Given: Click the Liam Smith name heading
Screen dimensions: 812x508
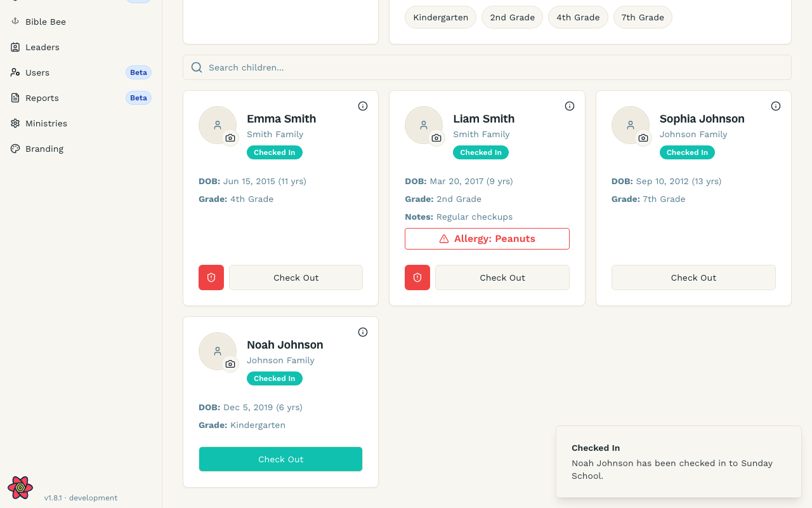Looking at the screenshot, I should (484, 119).
